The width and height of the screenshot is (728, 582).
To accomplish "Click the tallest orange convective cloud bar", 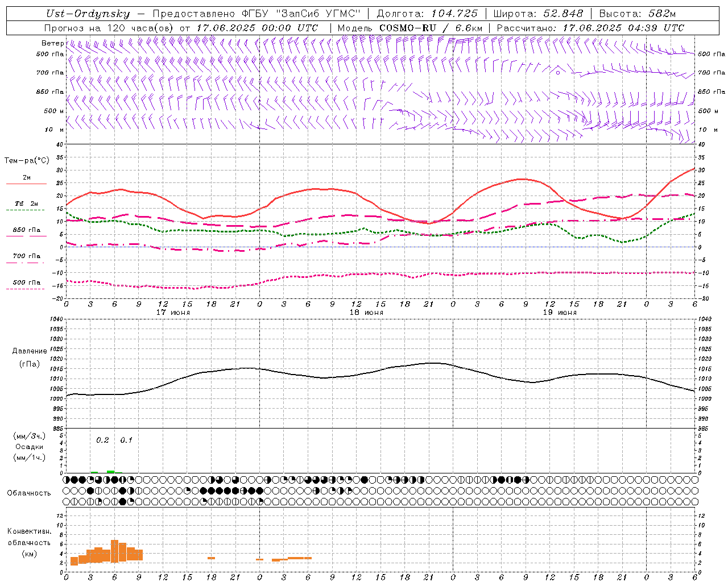I will (x=114, y=551).
